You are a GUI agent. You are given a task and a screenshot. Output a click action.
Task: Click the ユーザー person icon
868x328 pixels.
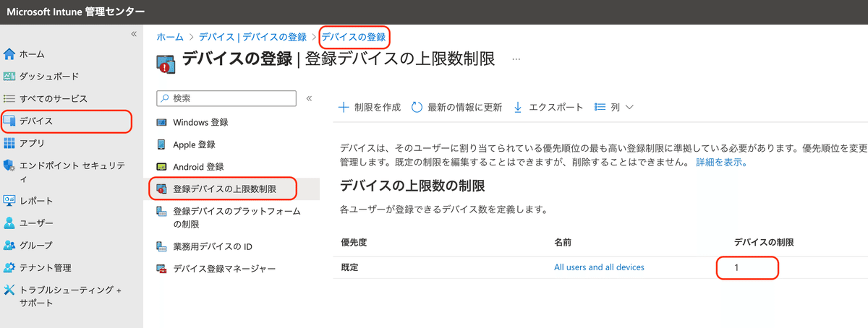tap(9, 223)
